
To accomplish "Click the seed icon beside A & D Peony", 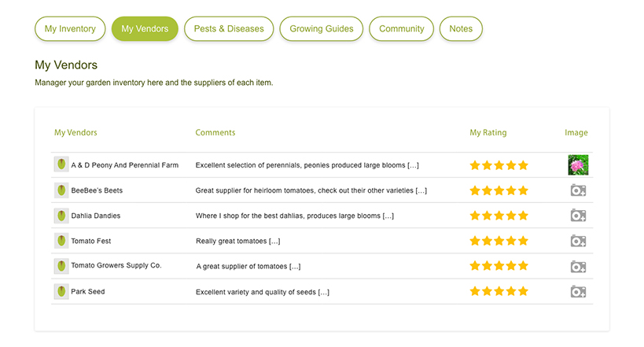I will [x=61, y=164].
